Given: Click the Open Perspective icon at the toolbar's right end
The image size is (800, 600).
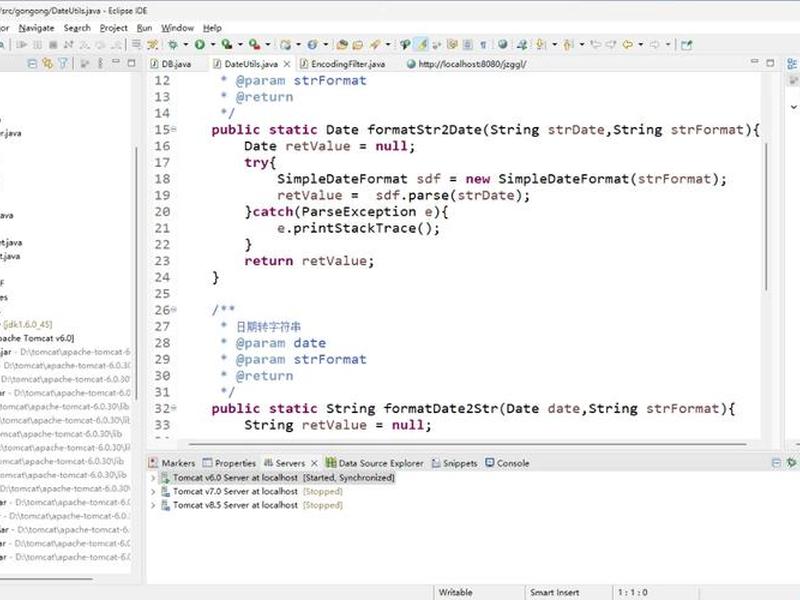Looking at the screenshot, I should 687,45.
